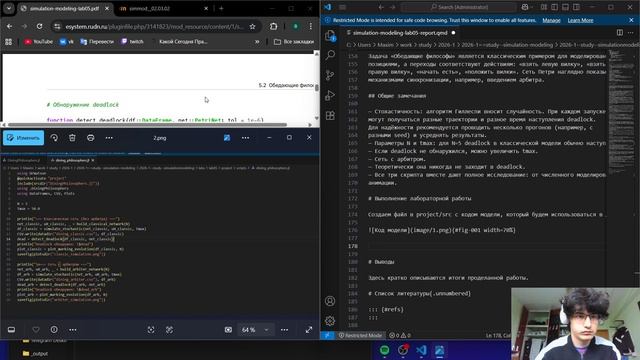Switch to the second Chrome tab
This screenshot has height=360, width=640.
click(163, 8)
